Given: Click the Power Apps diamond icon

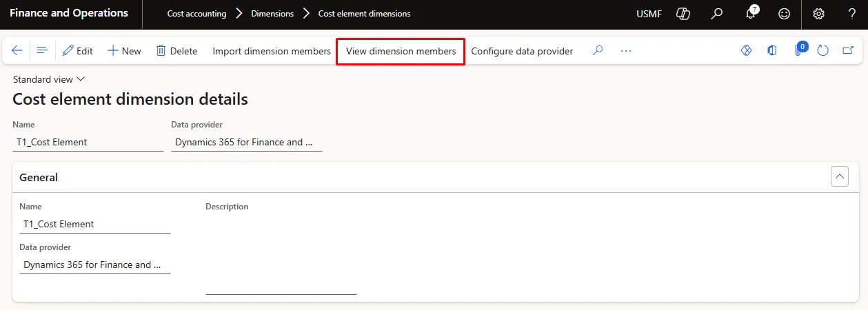Looking at the screenshot, I should [746, 50].
